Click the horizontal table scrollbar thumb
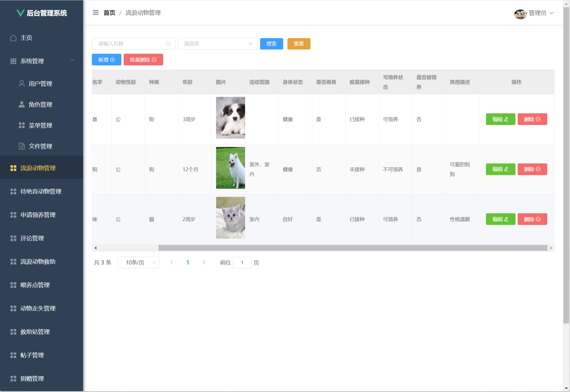Viewport: 570px width, 392px height. (352, 248)
